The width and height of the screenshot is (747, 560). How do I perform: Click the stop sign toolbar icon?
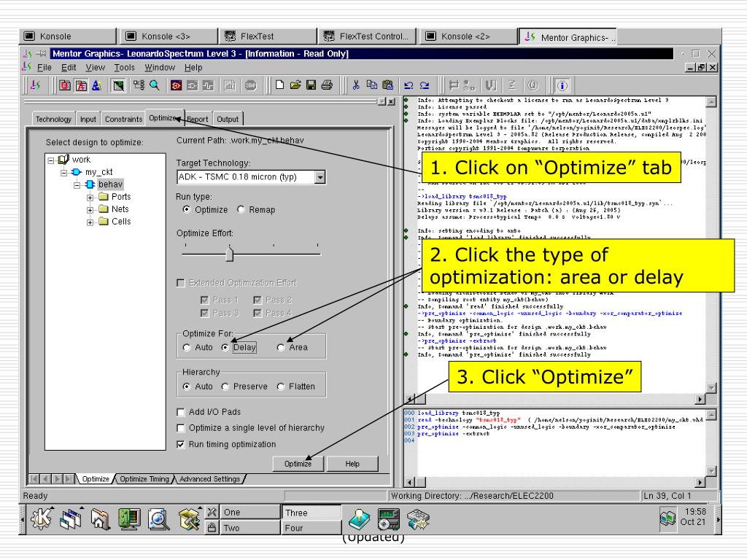(251, 86)
